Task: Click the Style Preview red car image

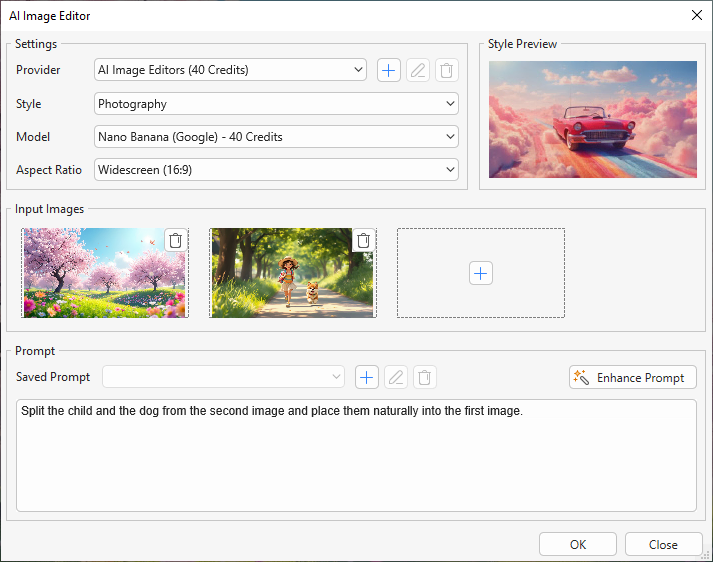Action: click(x=593, y=120)
